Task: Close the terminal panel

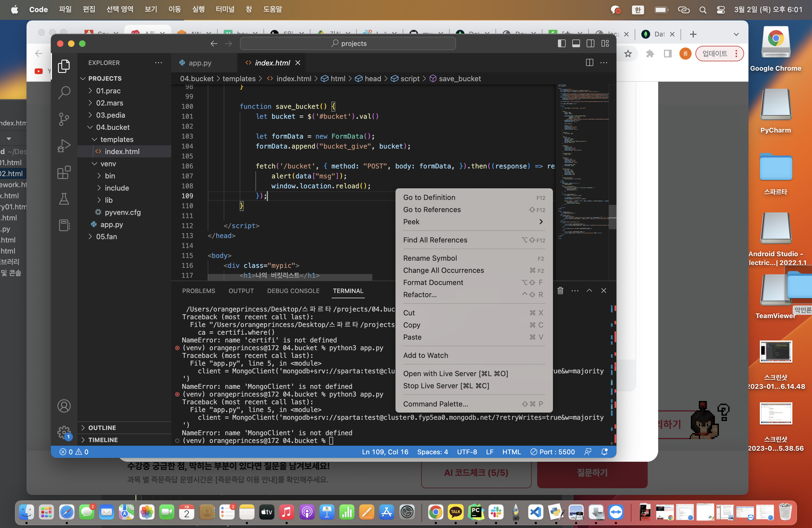Action: point(603,291)
